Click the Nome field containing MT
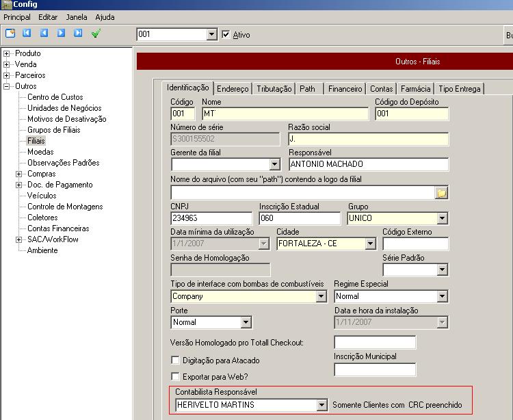The image size is (513, 420). point(285,114)
